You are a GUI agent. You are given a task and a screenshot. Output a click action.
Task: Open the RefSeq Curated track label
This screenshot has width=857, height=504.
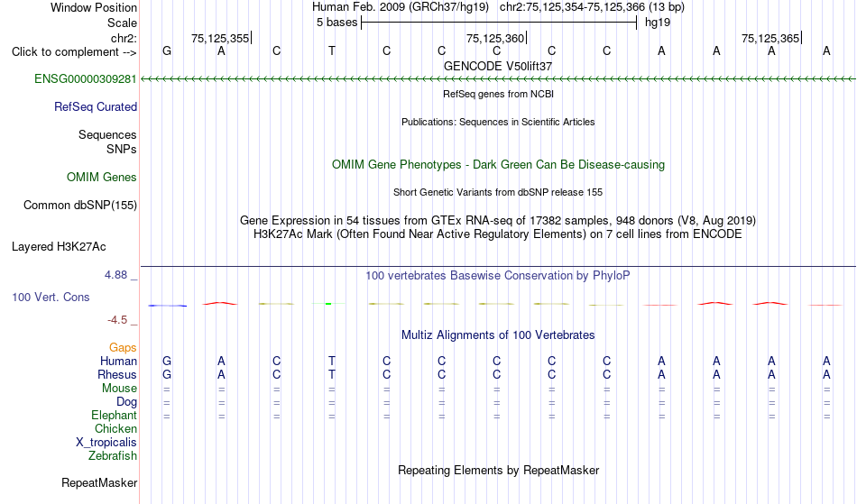point(95,107)
